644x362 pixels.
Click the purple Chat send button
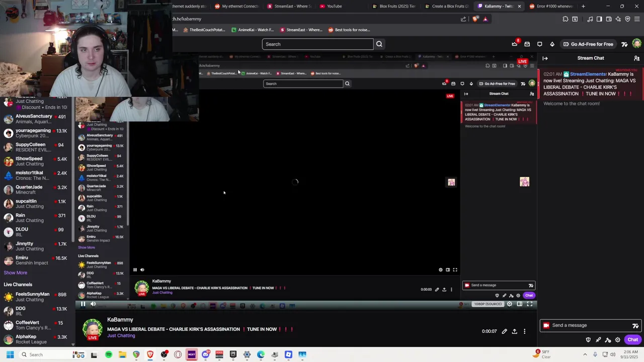click(x=632, y=340)
